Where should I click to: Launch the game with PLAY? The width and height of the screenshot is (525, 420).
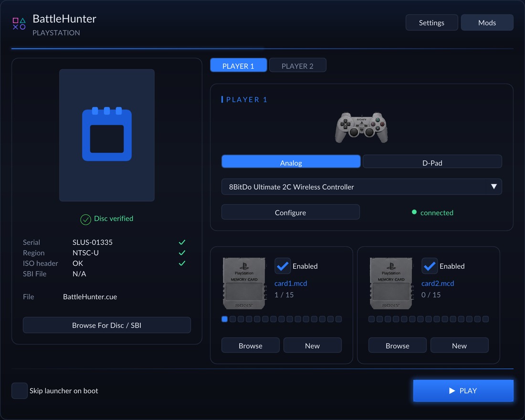tap(463, 390)
